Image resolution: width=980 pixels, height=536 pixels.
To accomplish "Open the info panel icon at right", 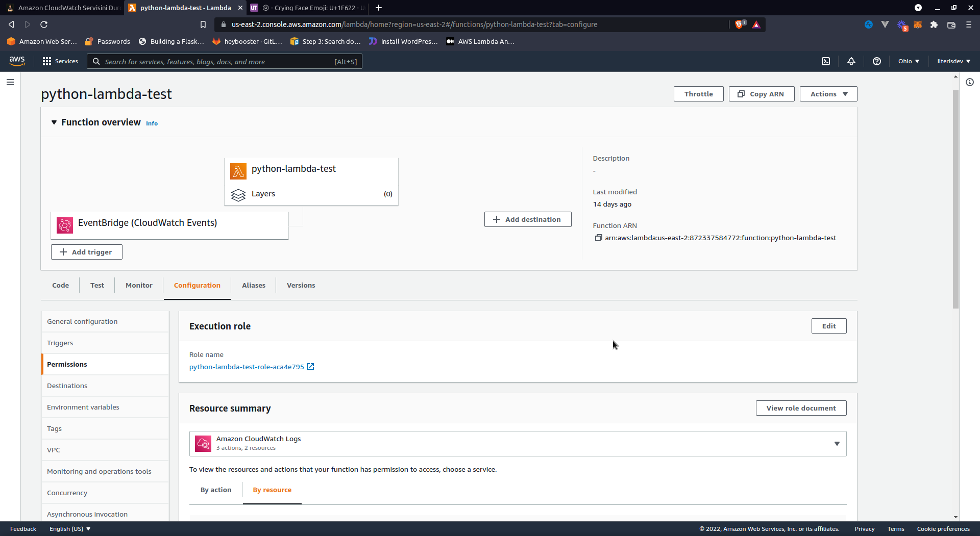I will tap(970, 82).
